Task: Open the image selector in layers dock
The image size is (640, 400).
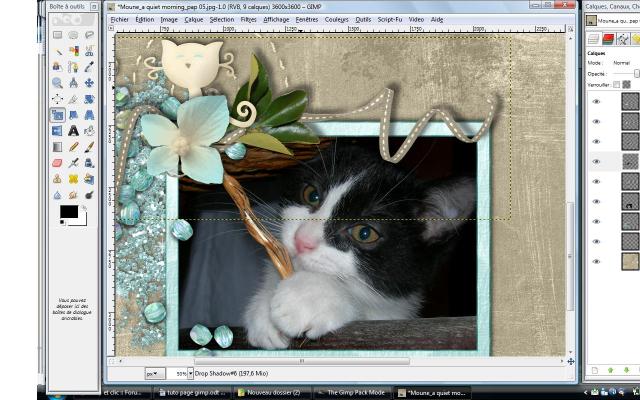Action: tap(612, 20)
